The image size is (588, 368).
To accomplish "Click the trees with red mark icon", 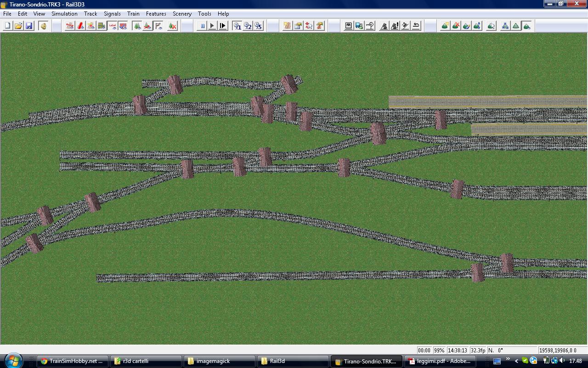I will pyautogui.click(x=147, y=26).
